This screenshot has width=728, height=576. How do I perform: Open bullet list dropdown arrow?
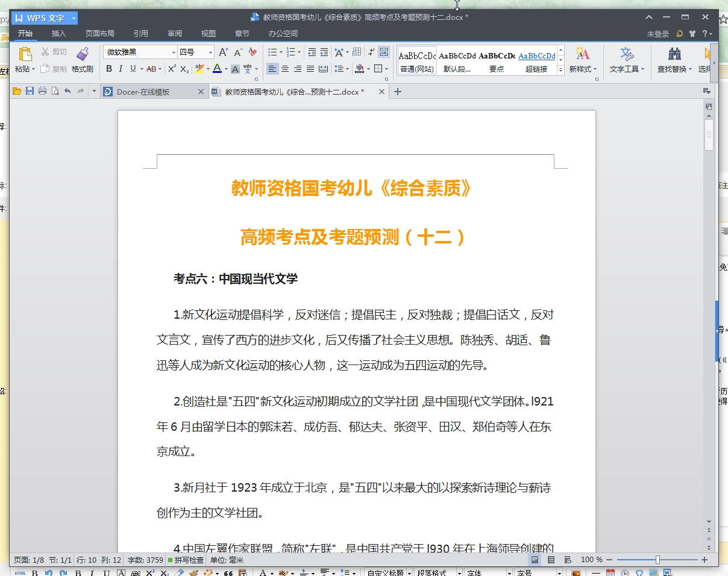[281, 52]
